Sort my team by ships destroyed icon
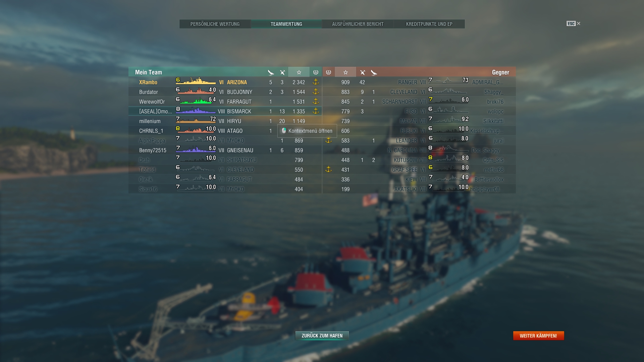Viewport: 644px width, 362px height. point(271,72)
